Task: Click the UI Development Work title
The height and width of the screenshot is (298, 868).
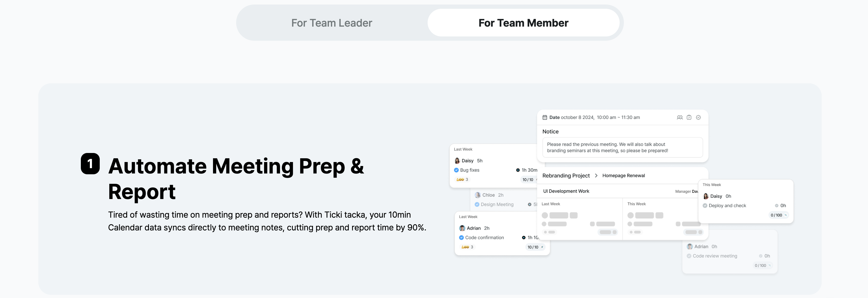Action: pos(566,191)
